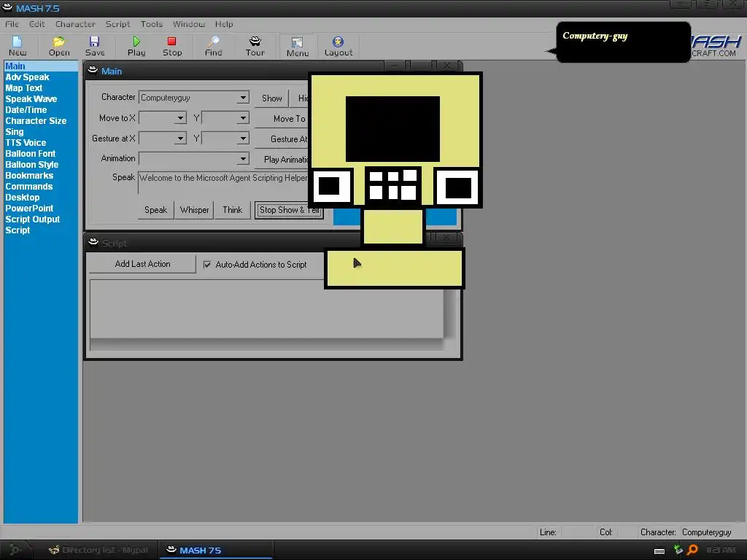Click the New toolbar icon
747x560 pixels.
[18, 46]
